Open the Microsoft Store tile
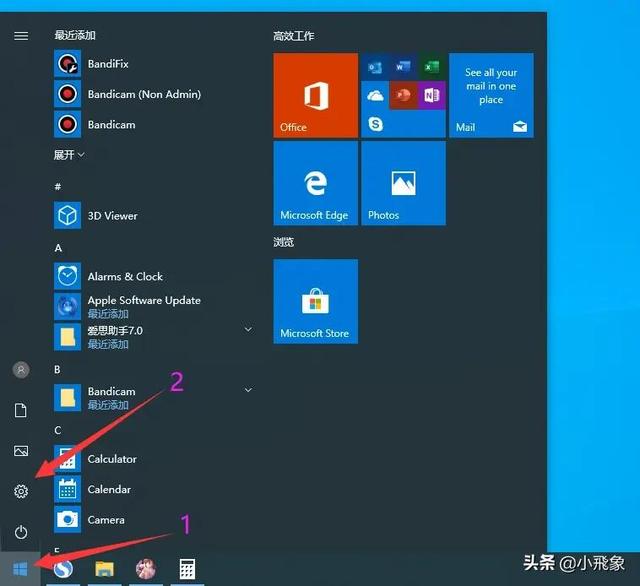 [316, 301]
